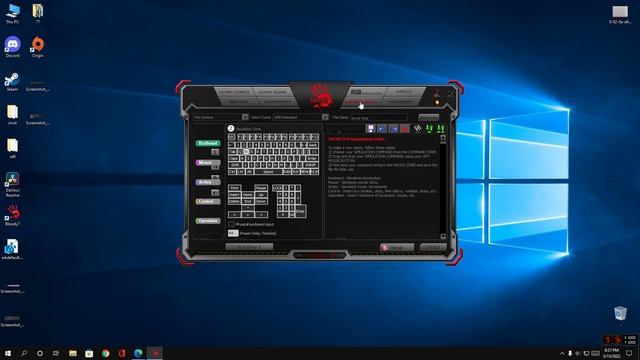Click the Preset Delay Time input box
The height and width of the screenshot is (360, 640).
tap(233, 233)
